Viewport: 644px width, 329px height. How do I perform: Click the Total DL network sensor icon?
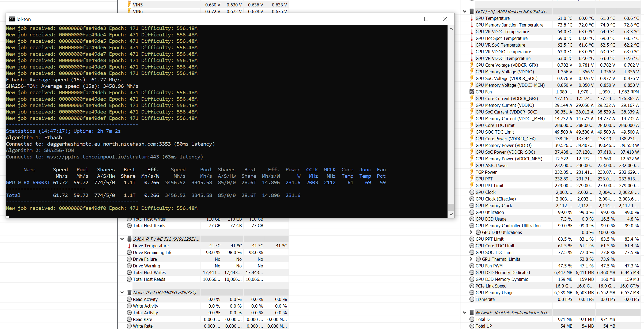point(472,319)
